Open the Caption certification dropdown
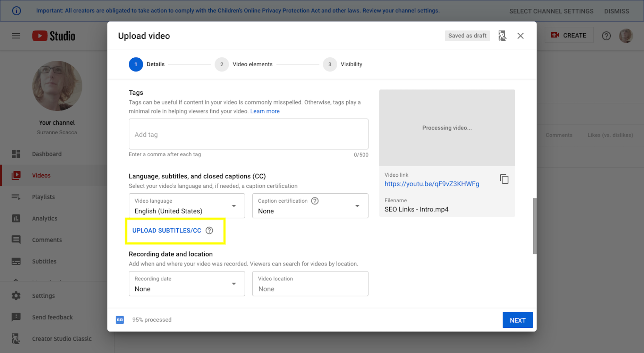 click(x=310, y=206)
